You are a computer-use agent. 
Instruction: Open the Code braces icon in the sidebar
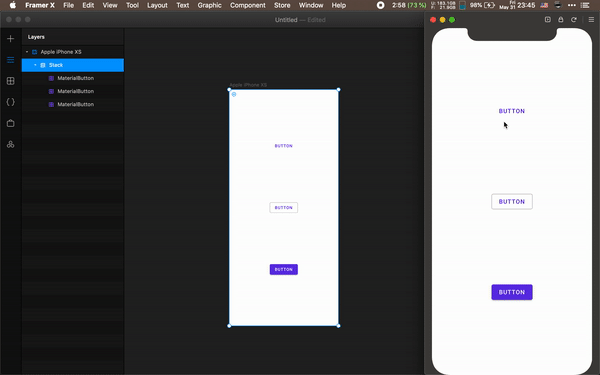point(11,102)
